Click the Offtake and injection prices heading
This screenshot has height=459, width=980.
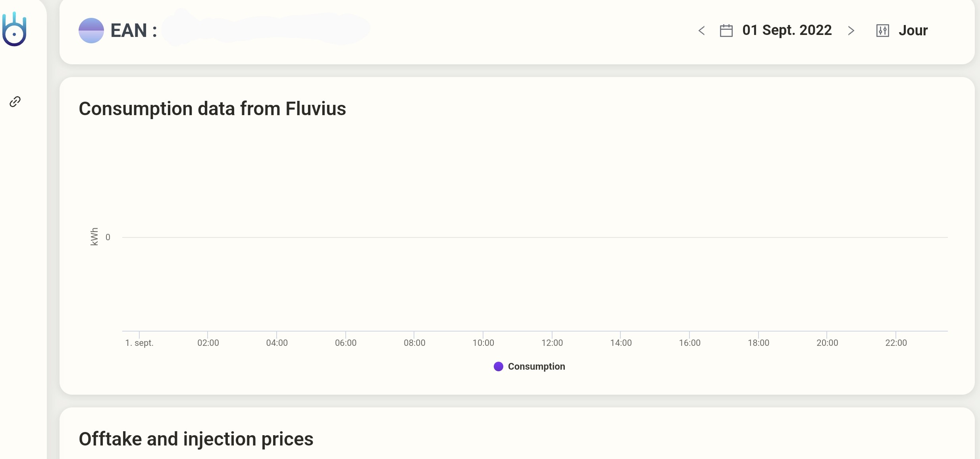pyautogui.click(x=196, y=439)
